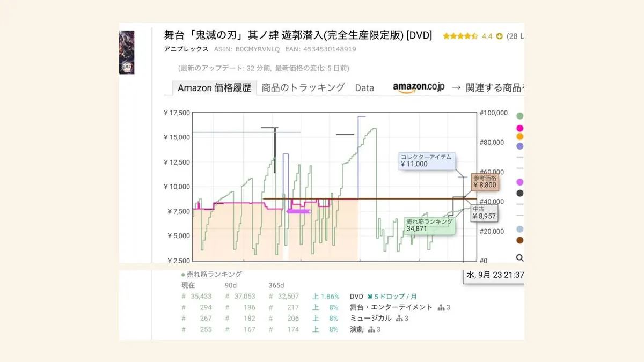Click the rank value 255 in 演劇 row

coord(206,329)
